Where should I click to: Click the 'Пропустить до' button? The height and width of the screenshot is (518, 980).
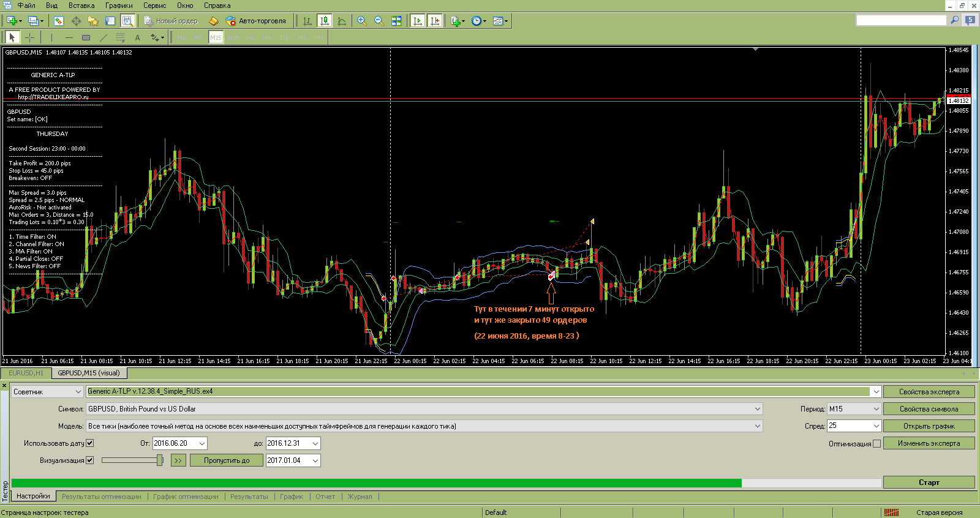(227, 460)
